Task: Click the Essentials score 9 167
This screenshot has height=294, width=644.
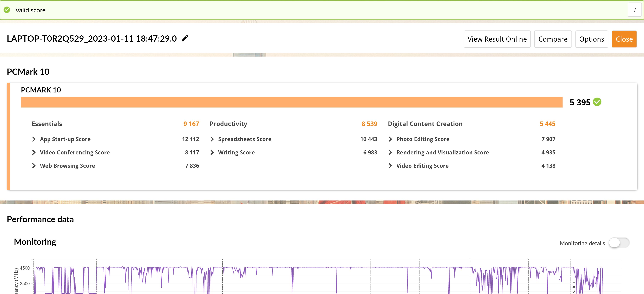Action: tap(191, 124)
